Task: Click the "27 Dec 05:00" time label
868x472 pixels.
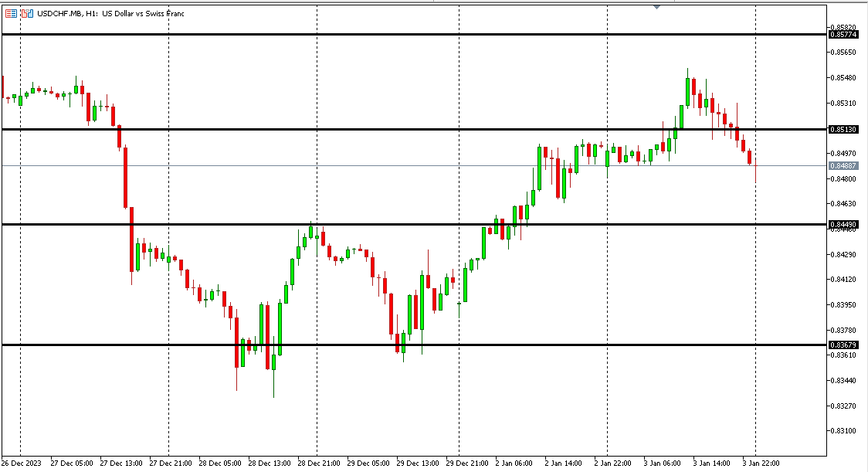Action: pyautogui.click(x=71, y=464)
